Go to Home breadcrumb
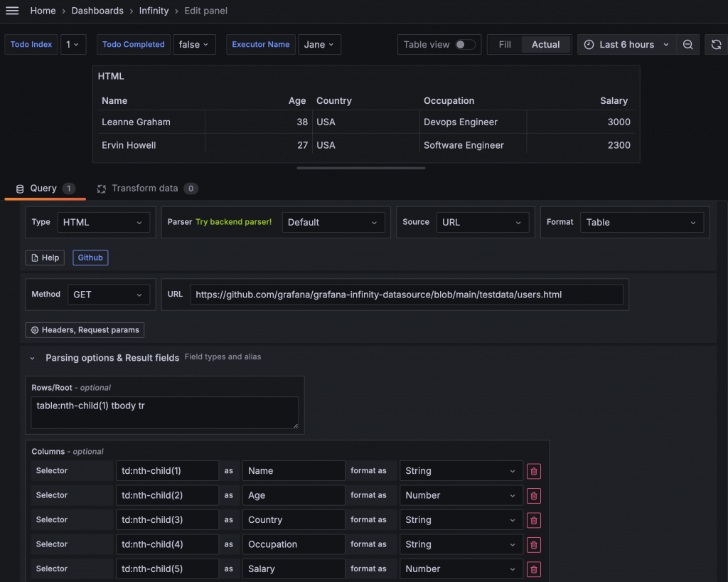The image size is (728, 582). (x=43, y=11)
